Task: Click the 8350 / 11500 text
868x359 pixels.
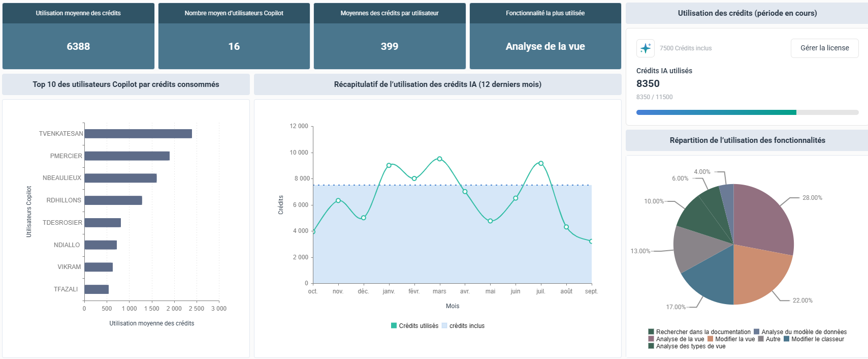Action: pos(654,97)
